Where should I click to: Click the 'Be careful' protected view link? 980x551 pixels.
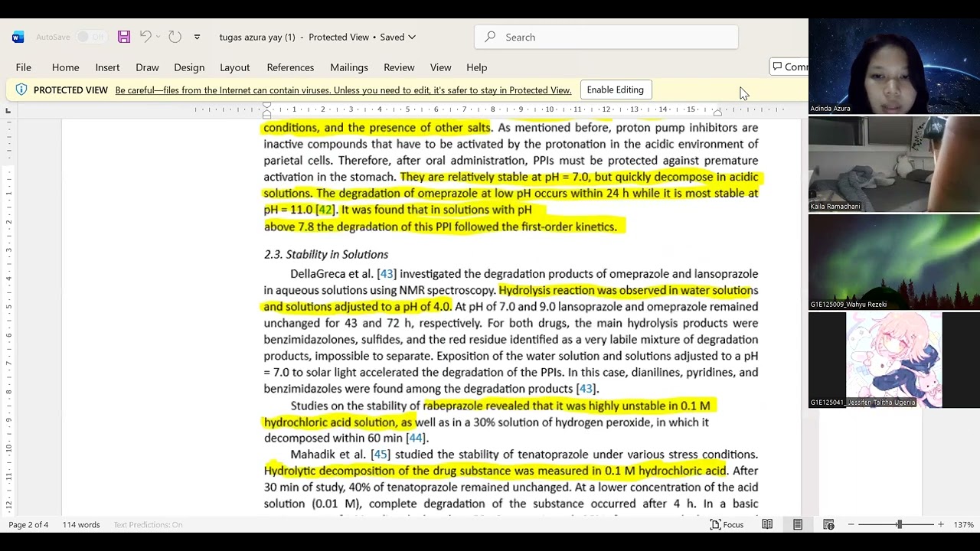343,90
